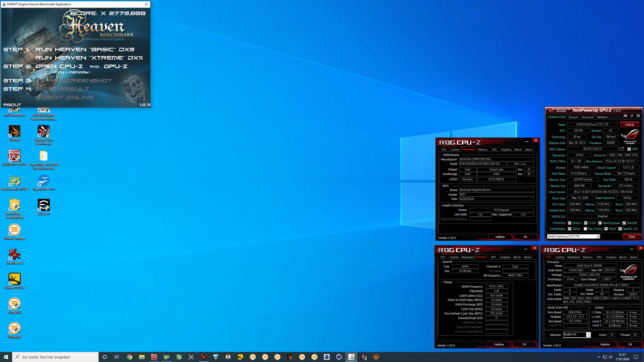Refresh GPU-Z readings with refresh icon
644x362 pixels.
pos(632,116)
